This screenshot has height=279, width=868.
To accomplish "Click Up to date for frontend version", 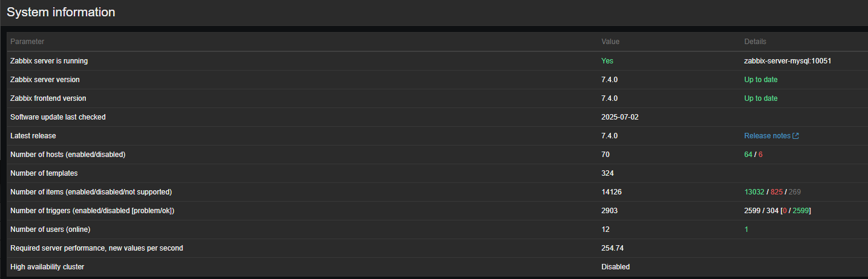I will [x=761, y=98].
